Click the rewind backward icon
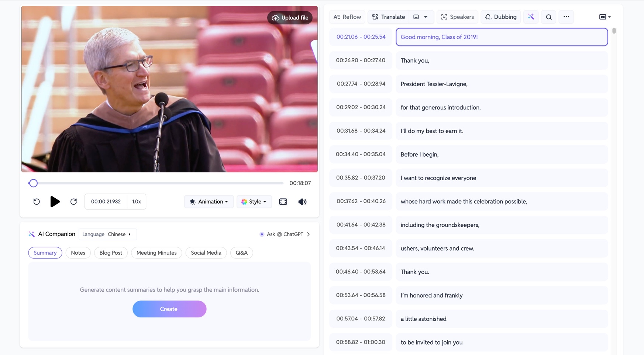 point(37,202)
